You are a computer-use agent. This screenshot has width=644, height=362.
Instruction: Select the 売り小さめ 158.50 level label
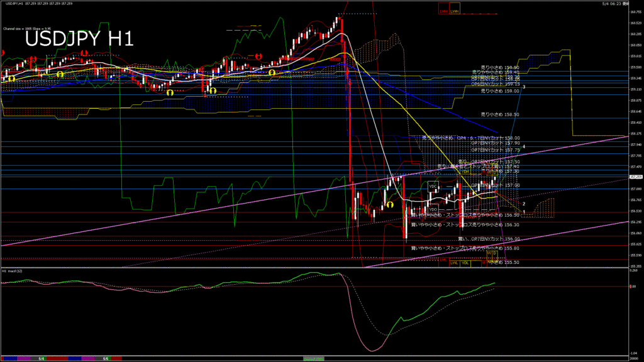(500, 114)
